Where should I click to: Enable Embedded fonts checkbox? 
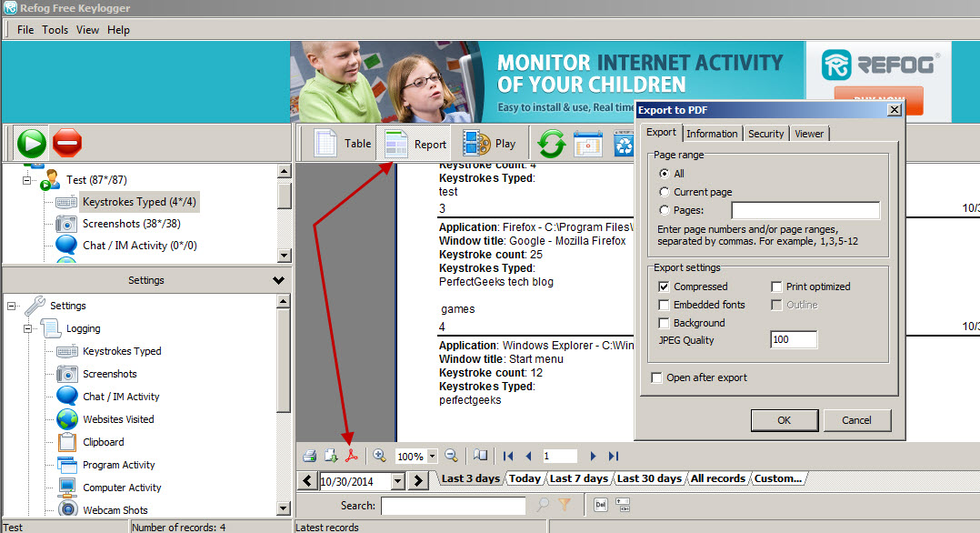tap(664, 305)
